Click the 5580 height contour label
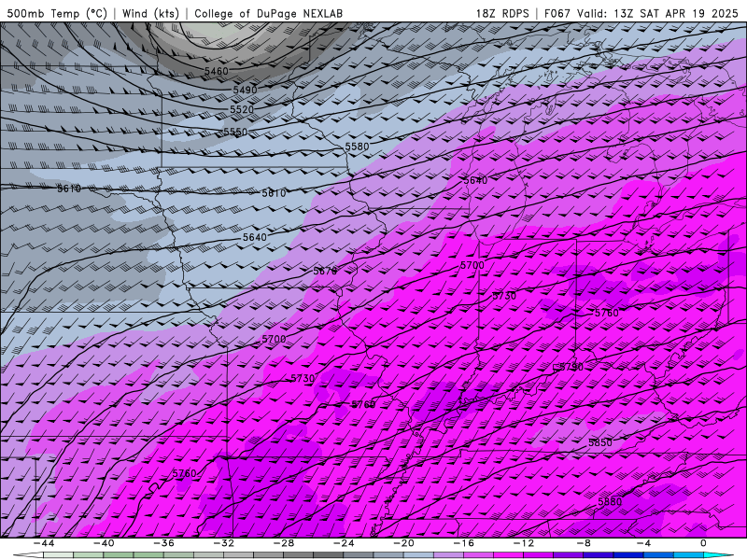747x560 pixels. 357,147
